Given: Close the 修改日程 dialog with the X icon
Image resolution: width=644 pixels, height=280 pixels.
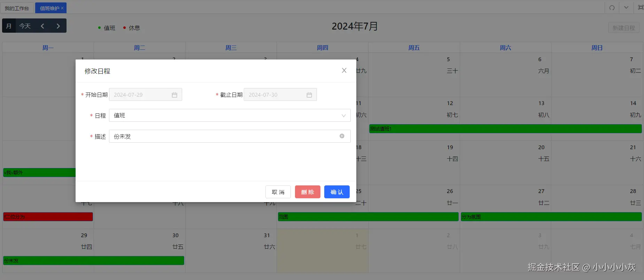Looking at the screenshot, I should coord(344,71).
